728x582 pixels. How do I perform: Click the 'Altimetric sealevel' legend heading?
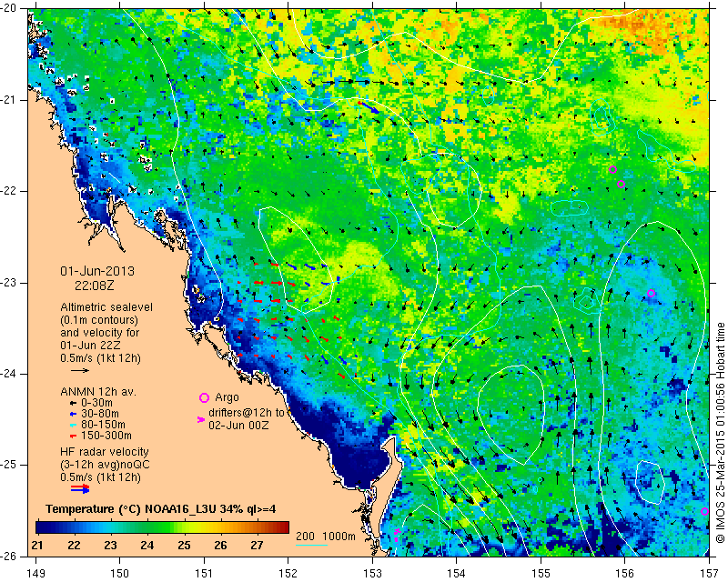(106, 307)
